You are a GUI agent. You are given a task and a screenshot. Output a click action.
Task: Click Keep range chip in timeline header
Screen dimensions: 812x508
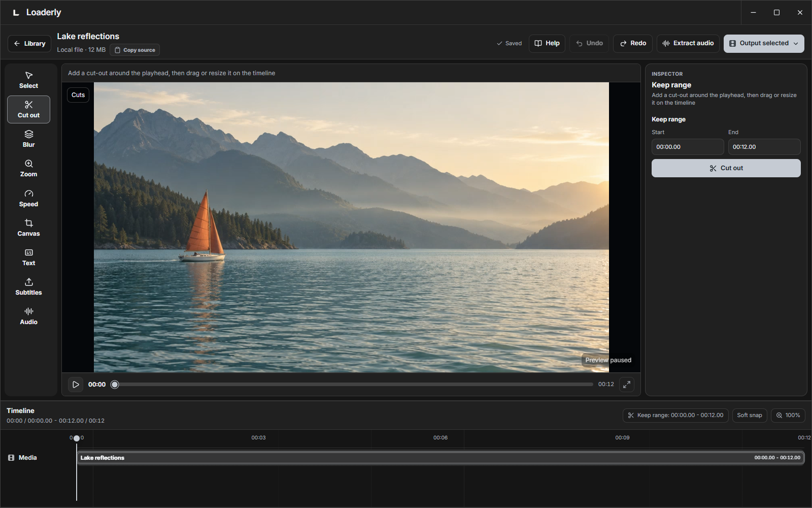[x=675, y=415]
